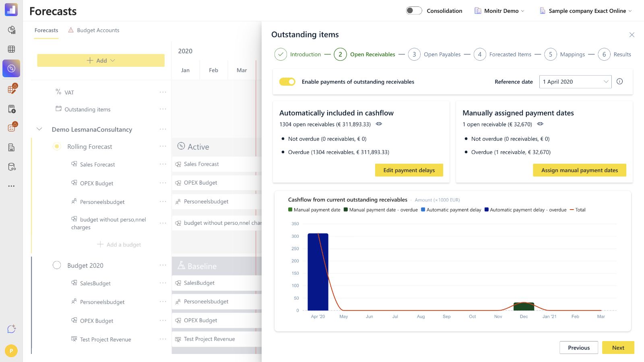The height and width of the screenshot is (362, 644).
Task: Toggle Automatic payment delay legend series
Action: click(x=451, y=210)
